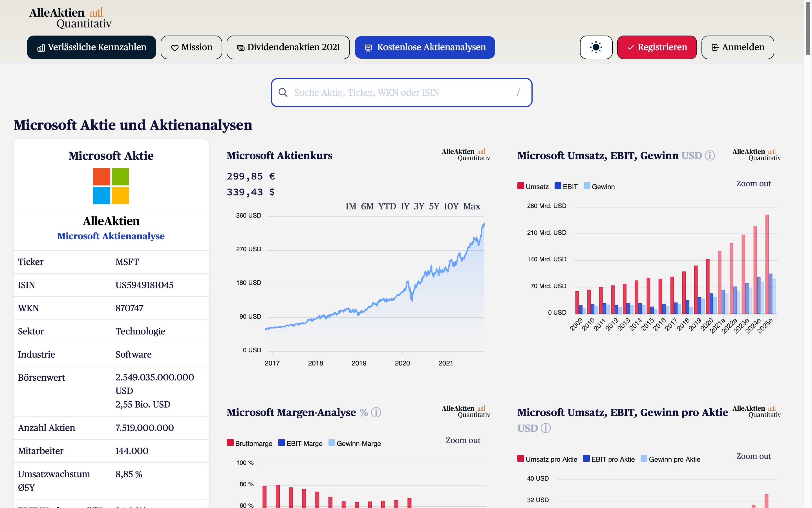Toggle light/dark mode with the sun button
Viewport: 812px width, 508px height.
(x=596, y=47)
